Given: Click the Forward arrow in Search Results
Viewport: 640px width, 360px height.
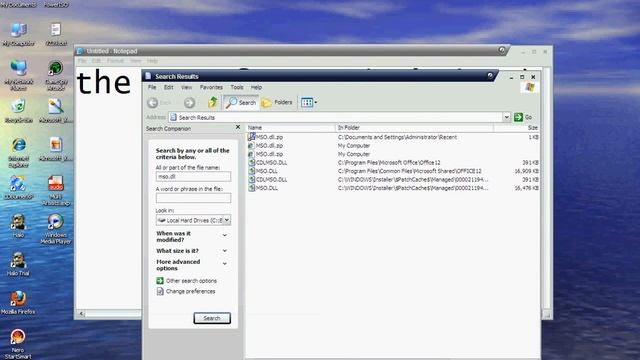Looking at the screenshot, I should click(x=189, y=102).
